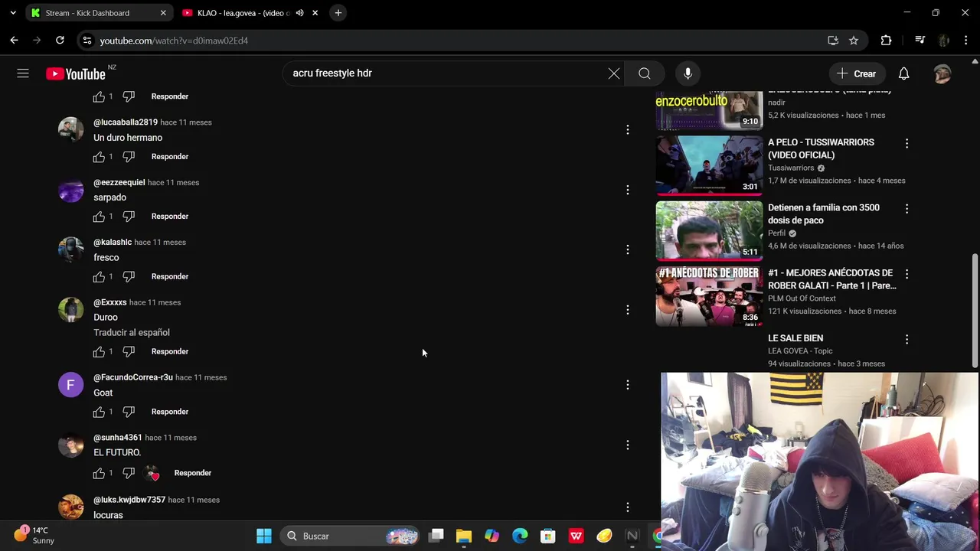
Task: Like the comment by @lucaaballa2819
Action: [x=99, y=157]
